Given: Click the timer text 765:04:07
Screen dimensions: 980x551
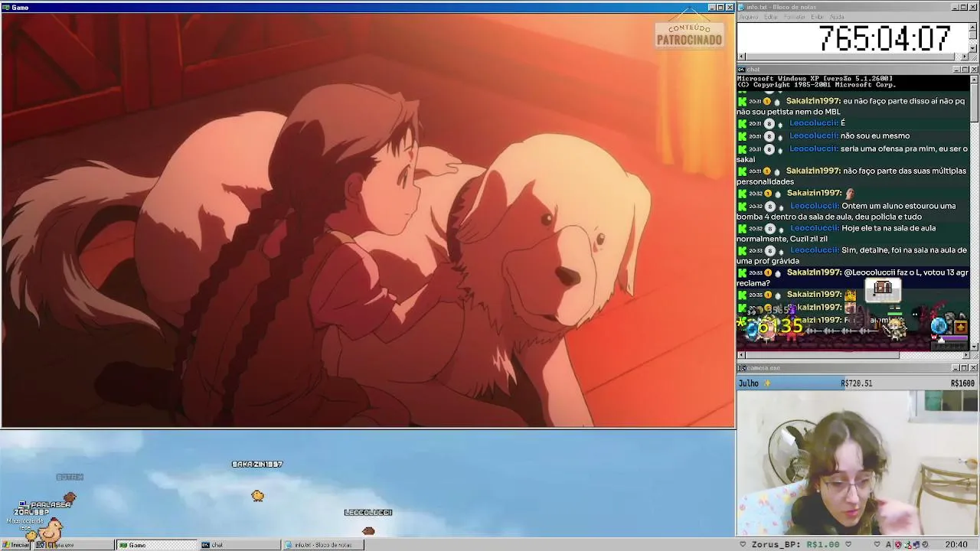Looking at the screenshot, I should tap(884, 37).
